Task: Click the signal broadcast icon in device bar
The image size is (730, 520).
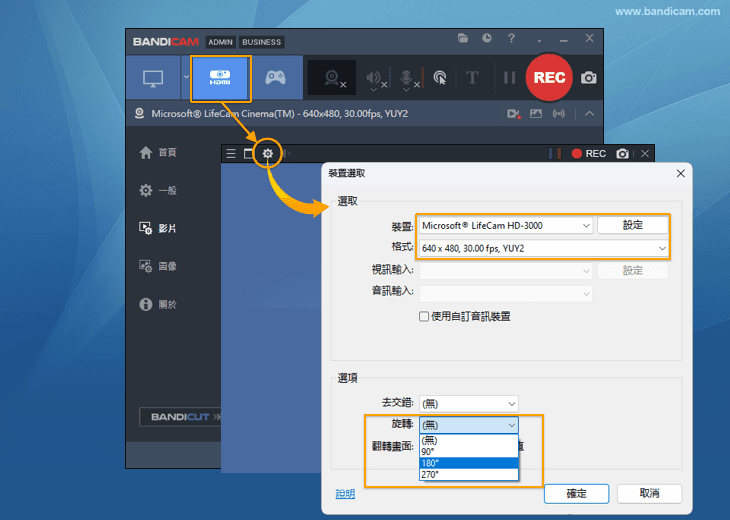Action: coord(559,114)
